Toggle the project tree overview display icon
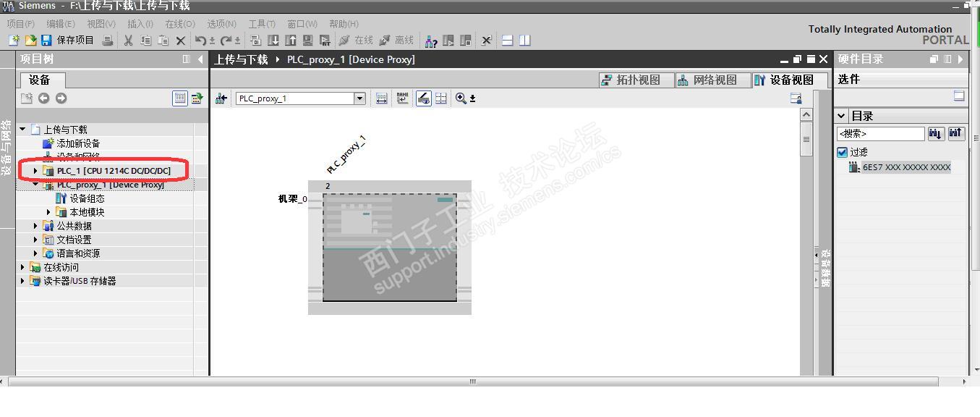The image size is (980, 417). 180,98
